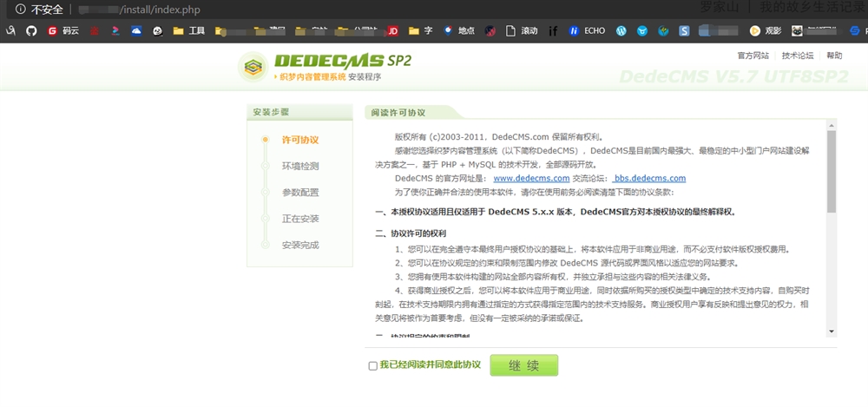Click the 继续 button

point(523,365)
